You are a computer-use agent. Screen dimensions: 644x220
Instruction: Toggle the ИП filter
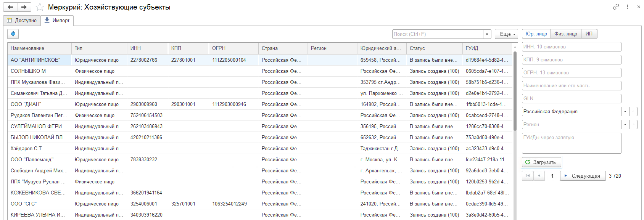tap(589, 34)
